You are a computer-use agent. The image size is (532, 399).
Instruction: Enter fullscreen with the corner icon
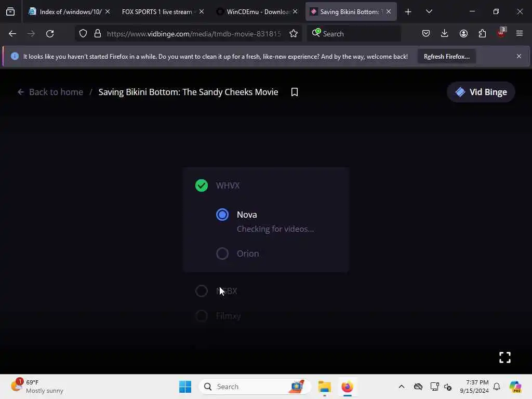tap(505, 357)
